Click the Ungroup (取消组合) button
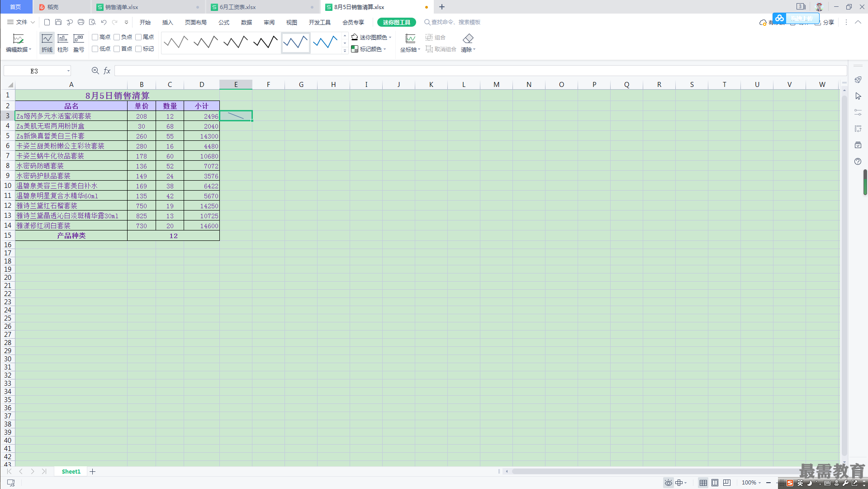 [441, 49]
